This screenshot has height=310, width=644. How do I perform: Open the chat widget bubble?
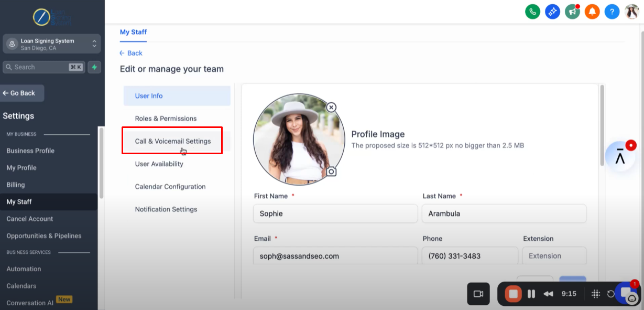pyautogui.click(x=627, y=293)
